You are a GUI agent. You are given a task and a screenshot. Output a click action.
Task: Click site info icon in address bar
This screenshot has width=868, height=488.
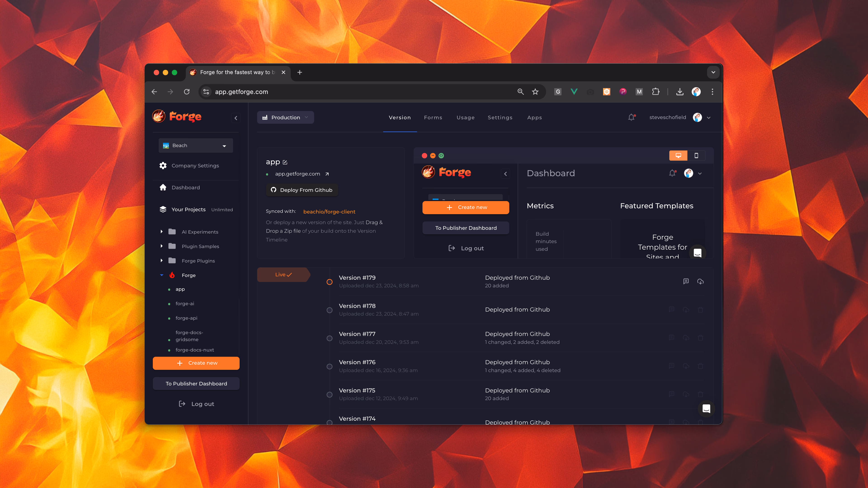point(206,91)
